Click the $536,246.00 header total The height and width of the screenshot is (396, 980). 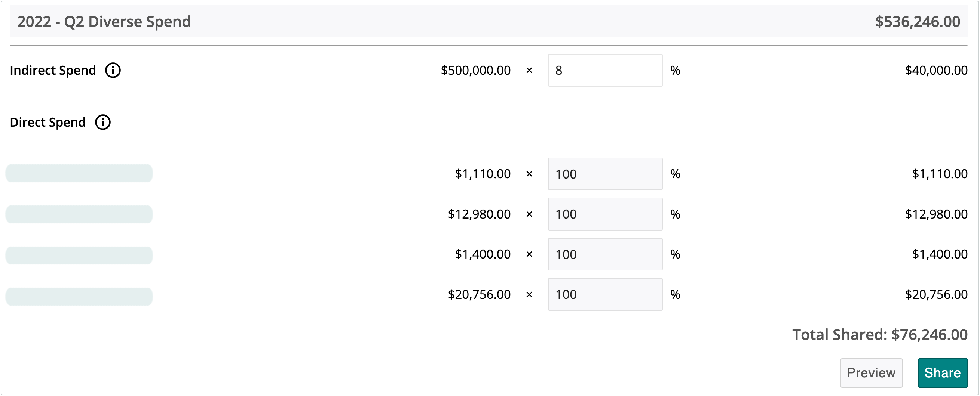click(x=917, y=22)
